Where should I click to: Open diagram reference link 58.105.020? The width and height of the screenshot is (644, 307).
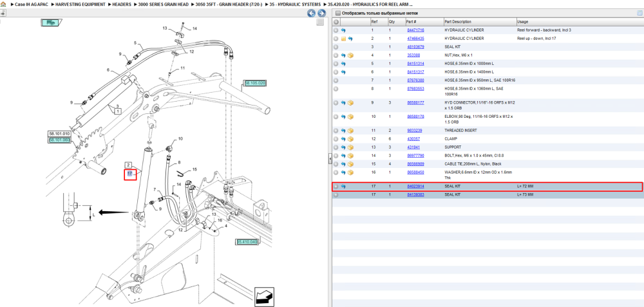[256, 83]
